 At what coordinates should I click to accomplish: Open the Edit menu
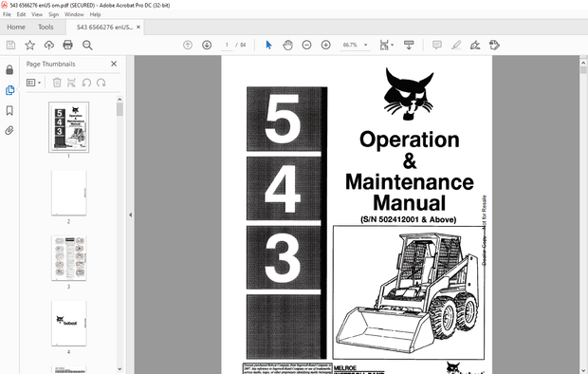tap(21, 14)
